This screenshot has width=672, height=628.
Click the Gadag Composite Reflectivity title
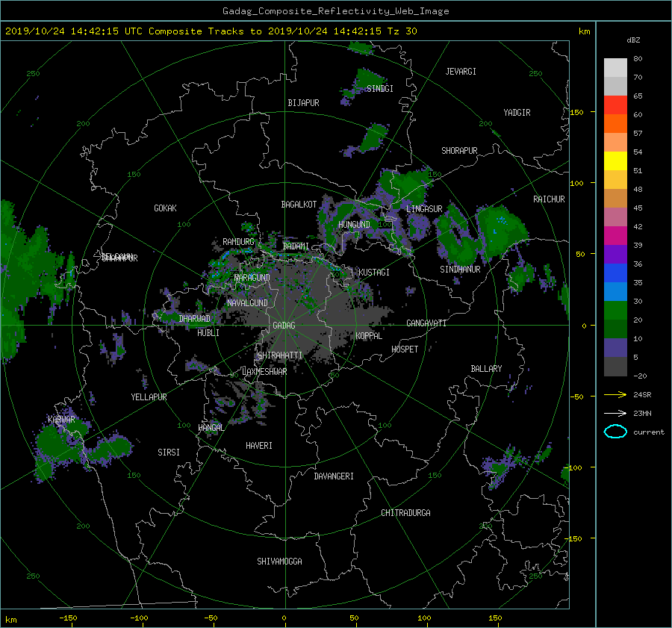coord(335,11)
